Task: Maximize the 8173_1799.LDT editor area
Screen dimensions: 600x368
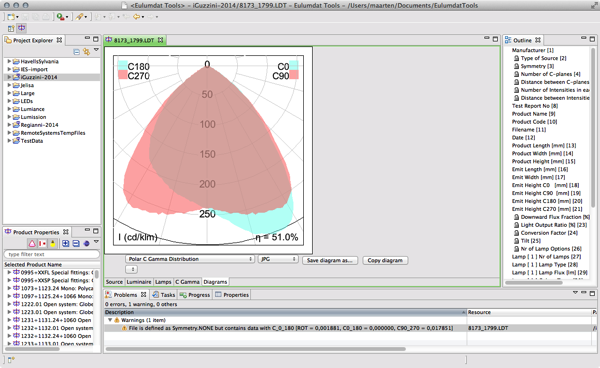Action: 496,39
